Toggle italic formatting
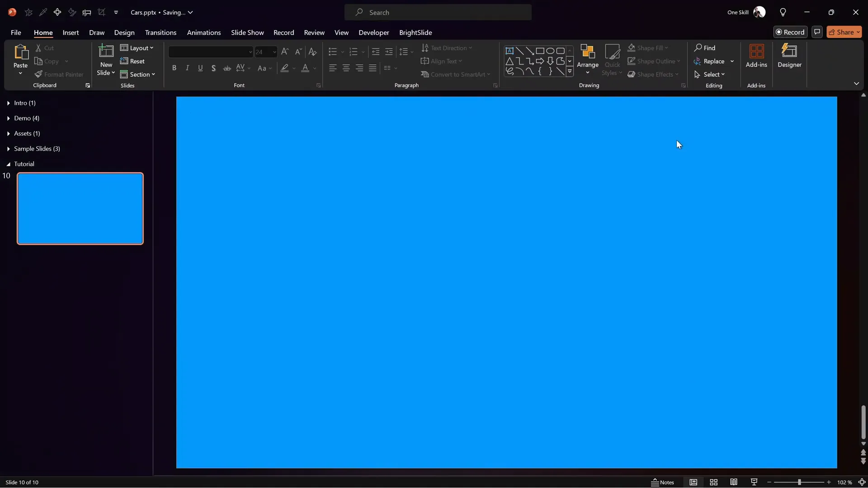Screen dimensions: 868x488 188,68
